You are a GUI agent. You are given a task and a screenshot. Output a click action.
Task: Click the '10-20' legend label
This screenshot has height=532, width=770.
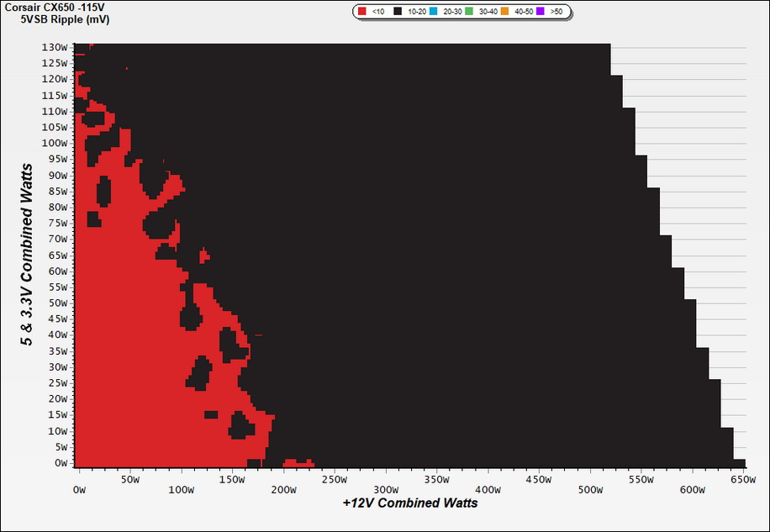pyautogui.click(x=417, y=11)
